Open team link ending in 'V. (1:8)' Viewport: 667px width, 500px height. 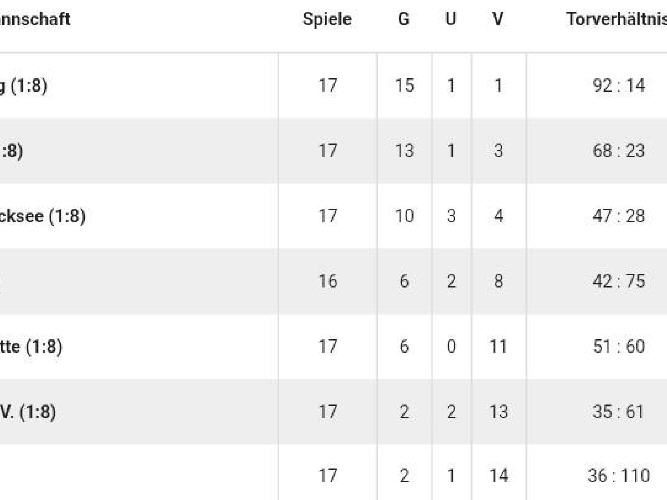pos(28,412)
